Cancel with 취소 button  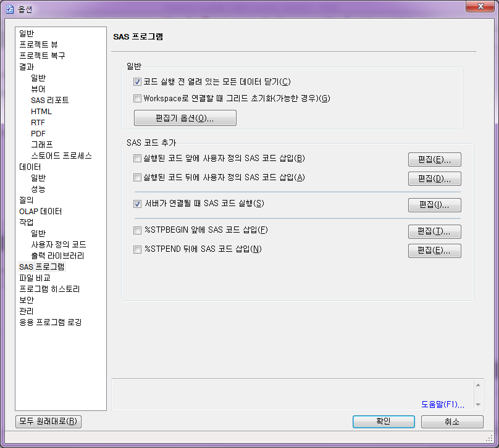(452, 421)
